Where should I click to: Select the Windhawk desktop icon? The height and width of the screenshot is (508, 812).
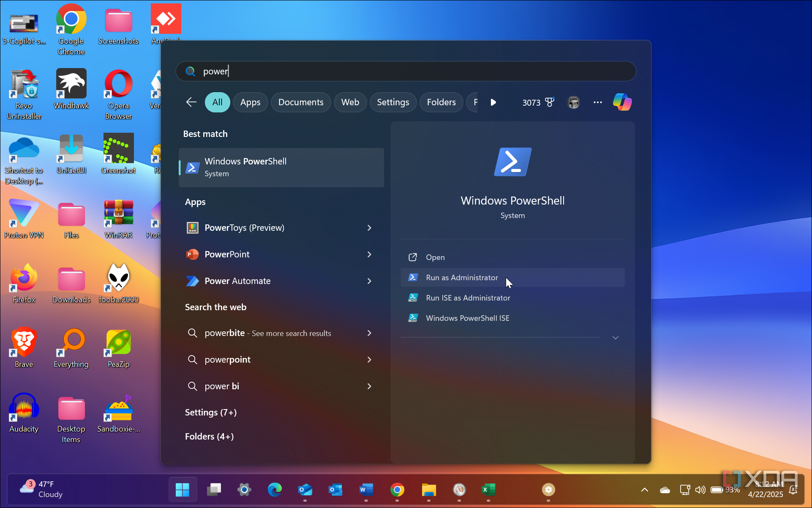[x=71, y=89]
